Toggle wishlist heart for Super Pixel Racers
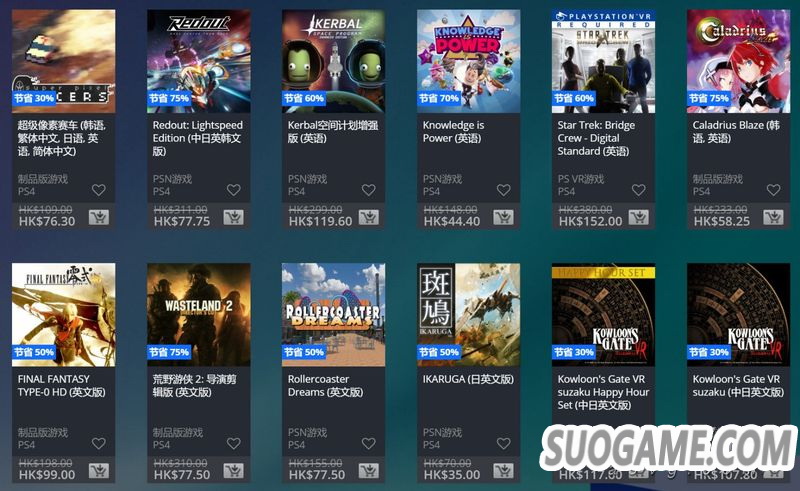This screenshot has height=491, width=800. point(98,190)
